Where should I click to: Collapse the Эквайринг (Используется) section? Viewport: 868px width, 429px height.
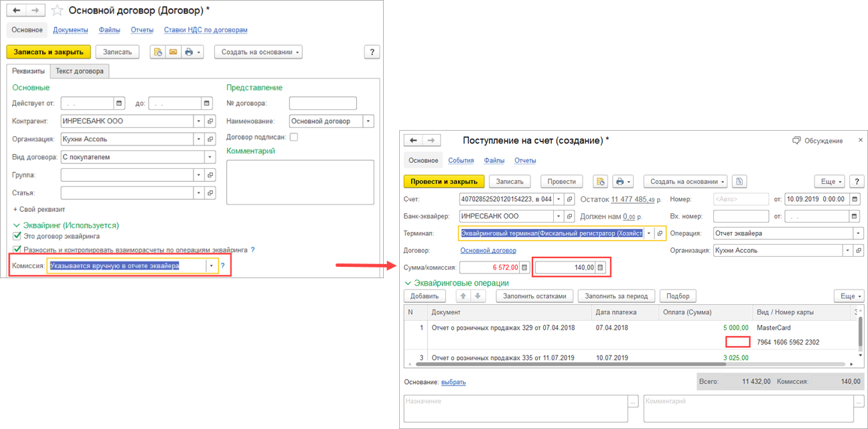pyautogui.click(x=17, y=226)
